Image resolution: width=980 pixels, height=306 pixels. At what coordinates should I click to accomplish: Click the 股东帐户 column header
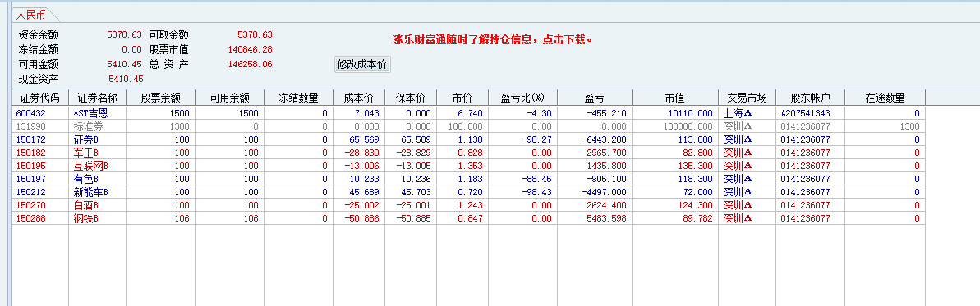point(811,98)
